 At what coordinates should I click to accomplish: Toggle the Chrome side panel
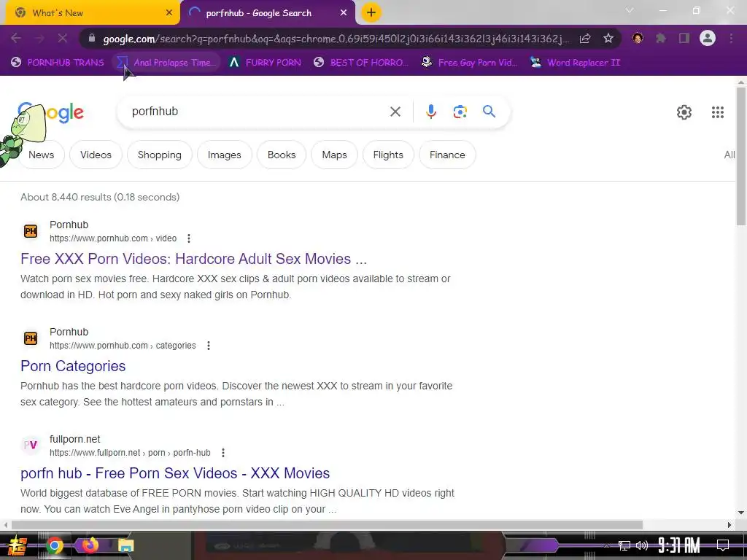(684, 38)
